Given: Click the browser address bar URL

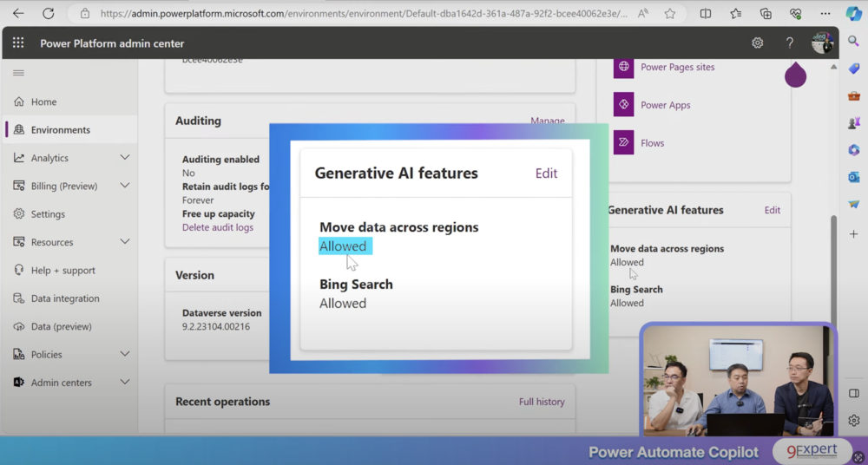Looking at the screenshot, I should tap(364, 14).
